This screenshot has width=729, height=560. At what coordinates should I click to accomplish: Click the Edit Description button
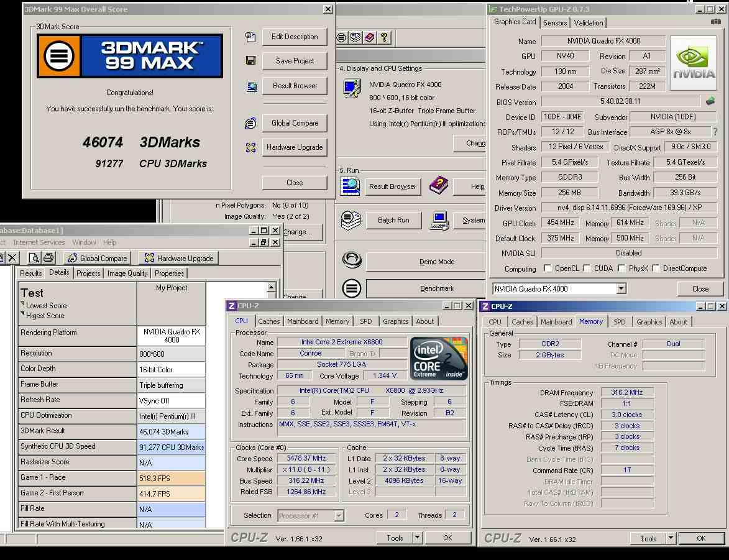coord(295,37)
